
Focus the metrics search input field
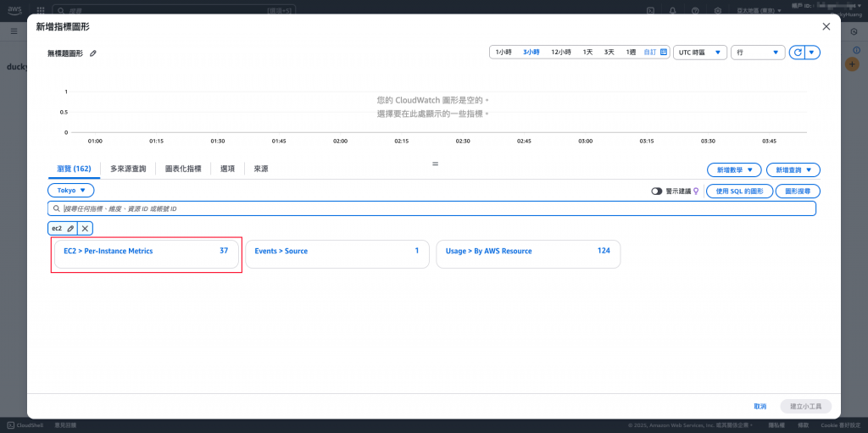pos(431,208)
